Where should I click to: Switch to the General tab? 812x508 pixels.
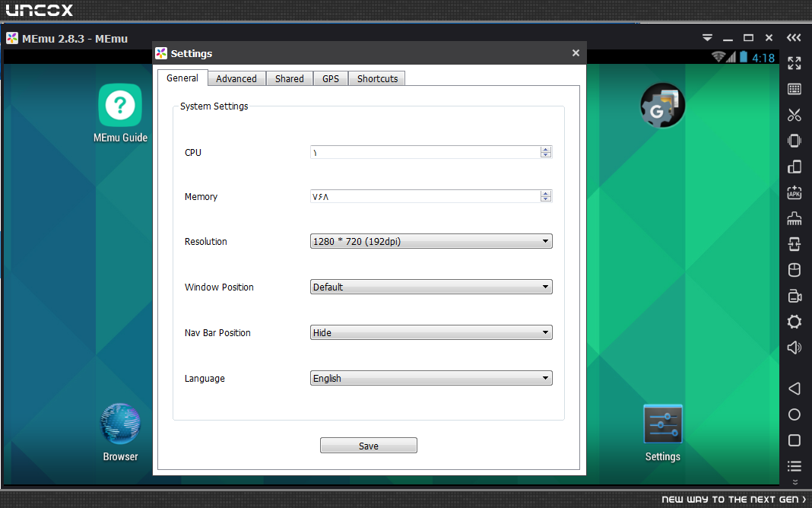[182, 78]
